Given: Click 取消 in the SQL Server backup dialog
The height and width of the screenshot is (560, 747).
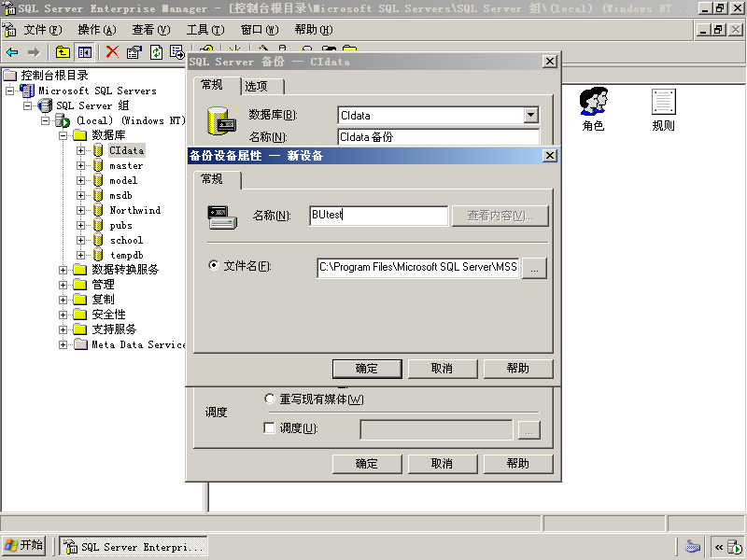Looking at the screenshot, I should click(442, 463).
